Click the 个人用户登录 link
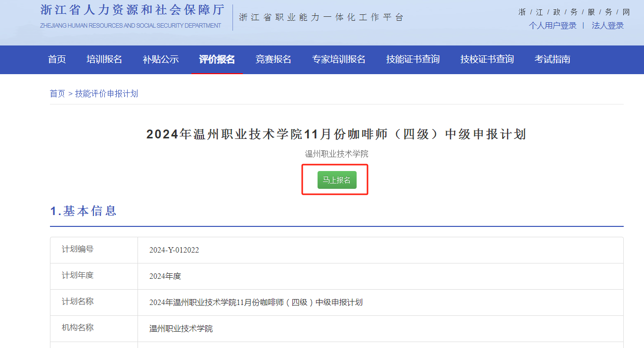This screenshot has width=644, height=348. tap(552, 26)
